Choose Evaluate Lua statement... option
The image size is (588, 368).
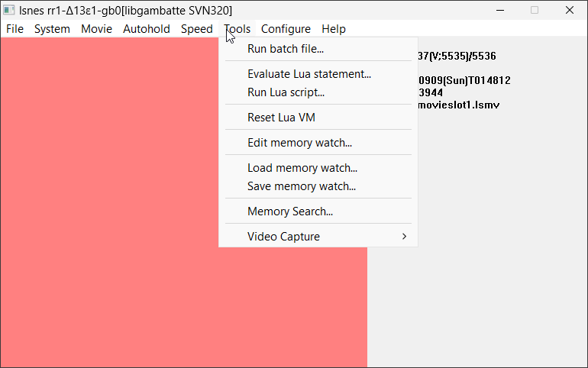point(318,74)
